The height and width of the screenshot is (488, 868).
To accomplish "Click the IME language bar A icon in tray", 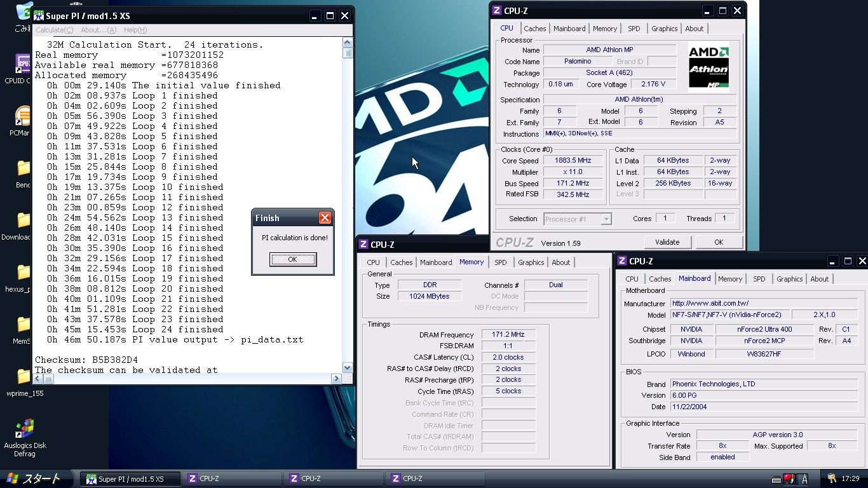I will tap(804, 479).
